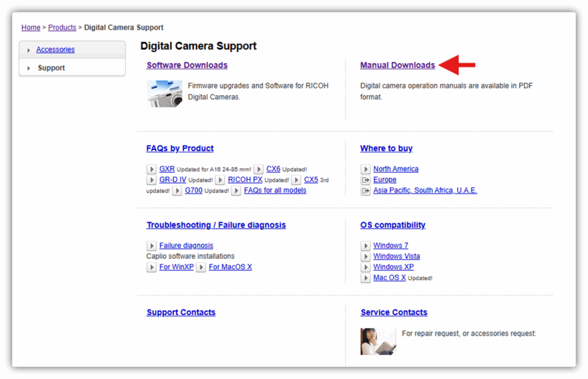Click the arrow icon next to North America

point(366,169)
